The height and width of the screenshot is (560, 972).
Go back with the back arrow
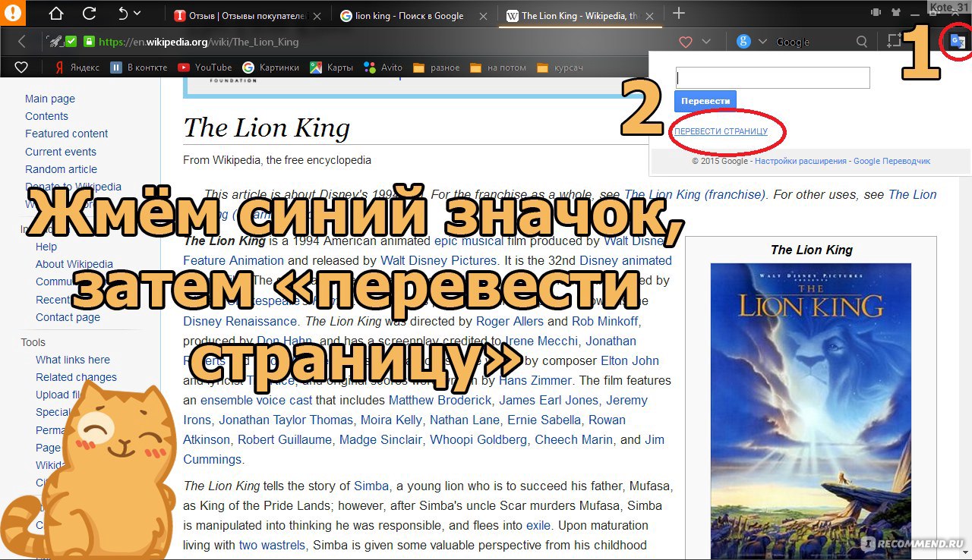[x=21, y=42]
